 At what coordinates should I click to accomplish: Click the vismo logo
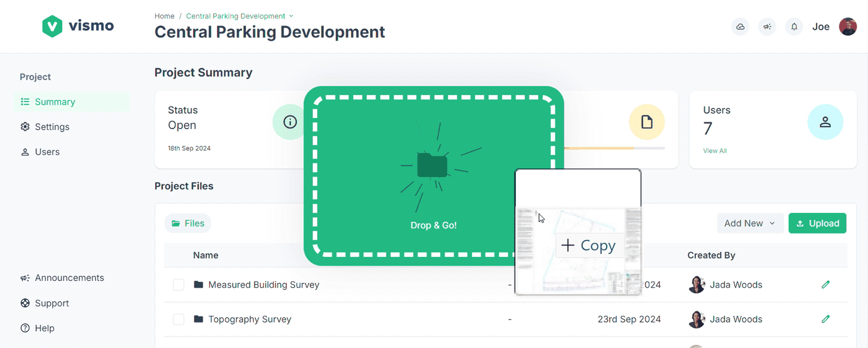tap(78, 26)
